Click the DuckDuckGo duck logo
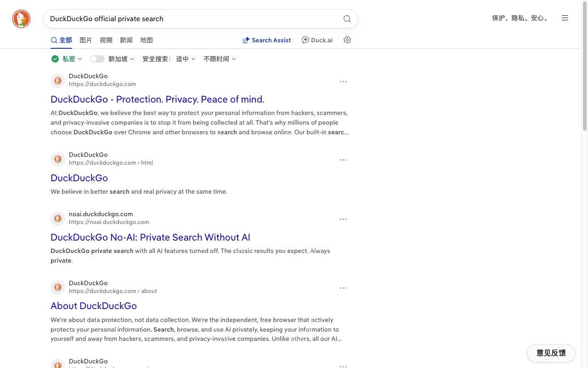This screenshot has width=588, height=368. [21, 19]
